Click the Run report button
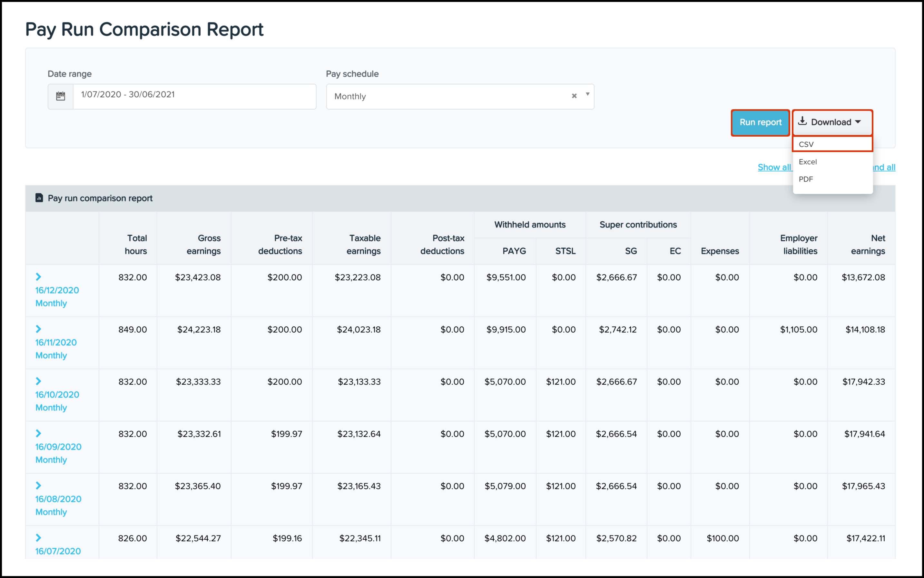This screenshot has height=578, width=924. (760, 122)
